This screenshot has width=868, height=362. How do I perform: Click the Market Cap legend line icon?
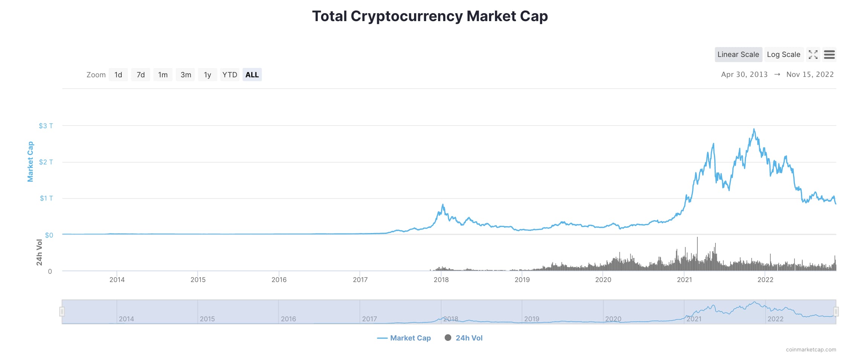(x=383, y=338)
